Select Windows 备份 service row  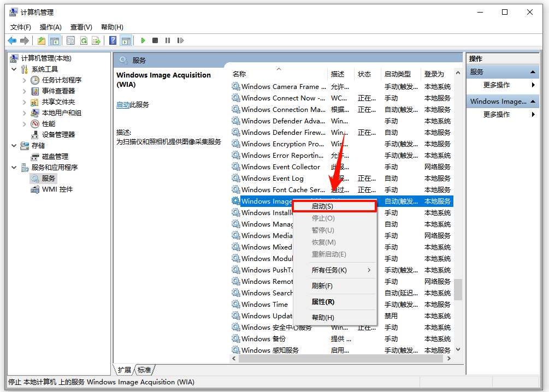point(342,339)
